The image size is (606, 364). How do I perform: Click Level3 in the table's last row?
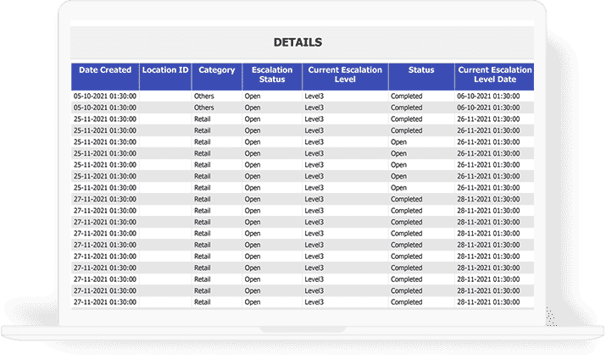pos(314,302)
